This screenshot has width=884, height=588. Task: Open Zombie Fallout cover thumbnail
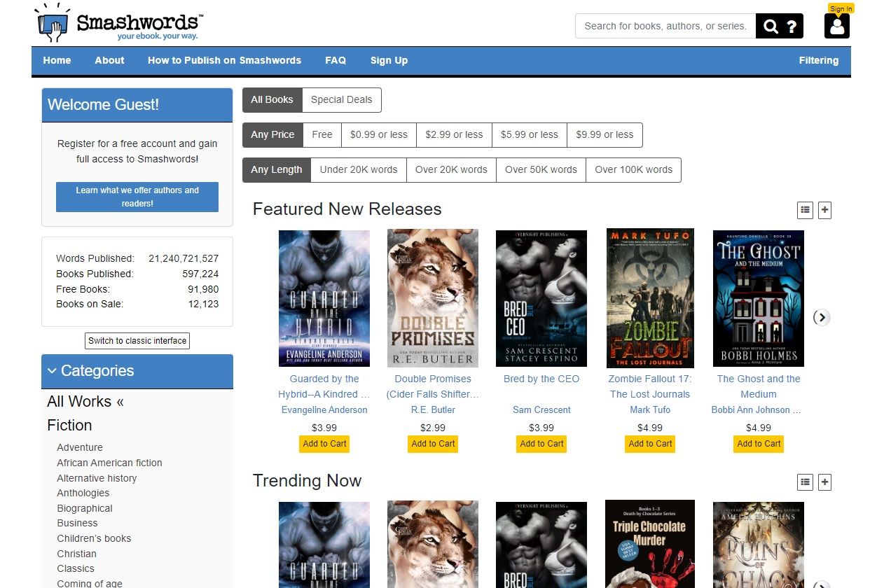[650, 298]
